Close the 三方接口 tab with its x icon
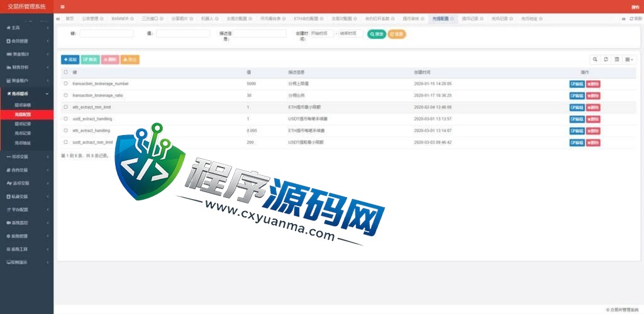The height and width of the screenshot is (314, 644). (x=162, y=19)
